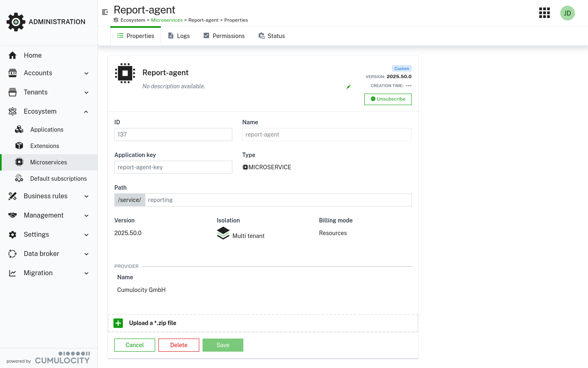Viewport: 588px width, 368px height.
Task: Click the pencil edit icon near the description
Action: [x=348, y=87]
